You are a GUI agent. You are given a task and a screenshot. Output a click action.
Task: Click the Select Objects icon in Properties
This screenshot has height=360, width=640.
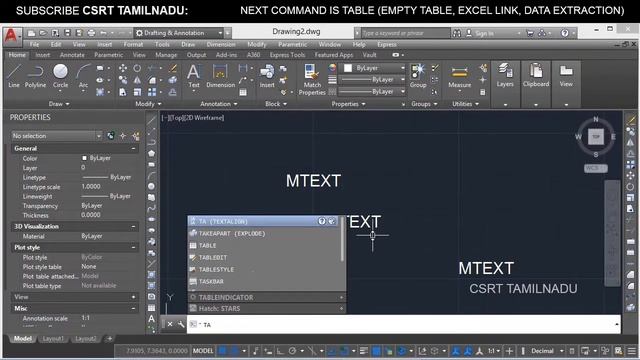(123, 136)
